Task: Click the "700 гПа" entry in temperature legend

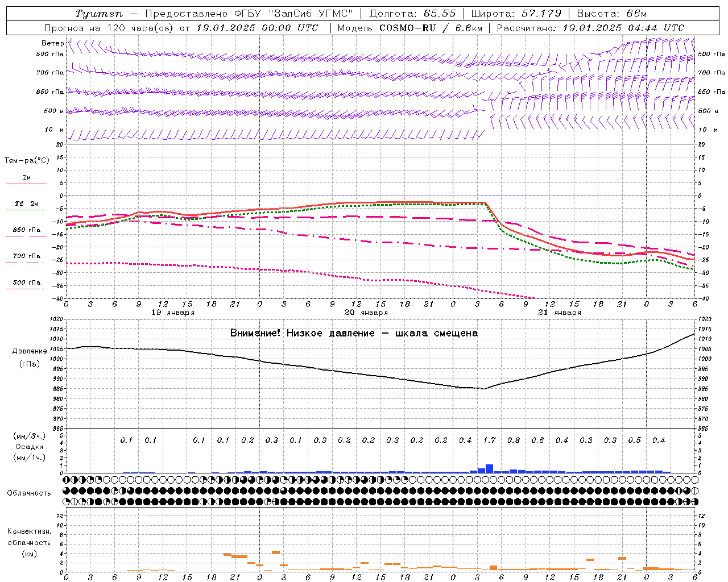Action: pyautogui.click(x=27, y=256)
